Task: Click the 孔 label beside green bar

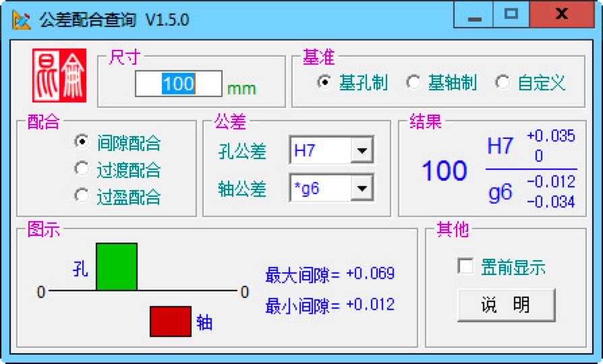Action: click(80, 268)
